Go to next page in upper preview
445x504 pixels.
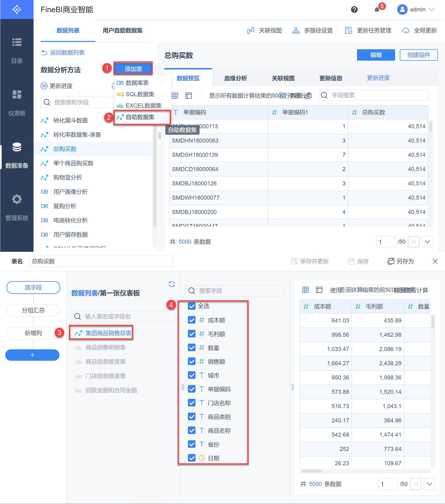coord(427,242)
